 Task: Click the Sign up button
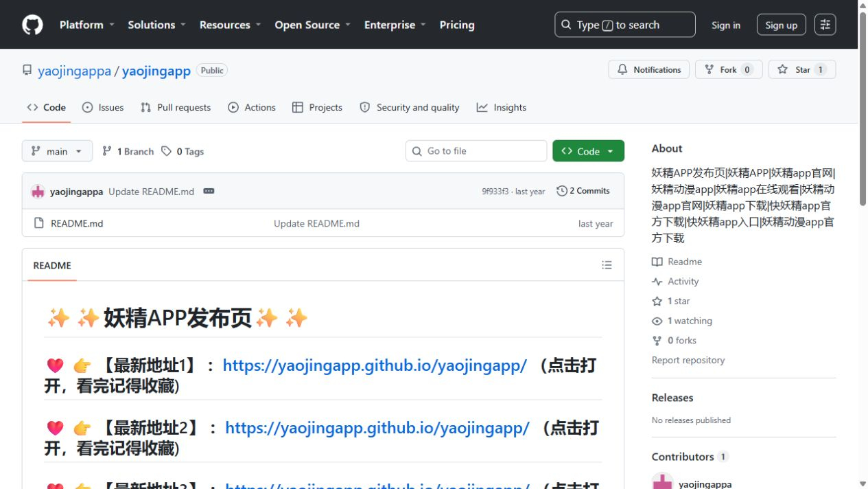781,25
